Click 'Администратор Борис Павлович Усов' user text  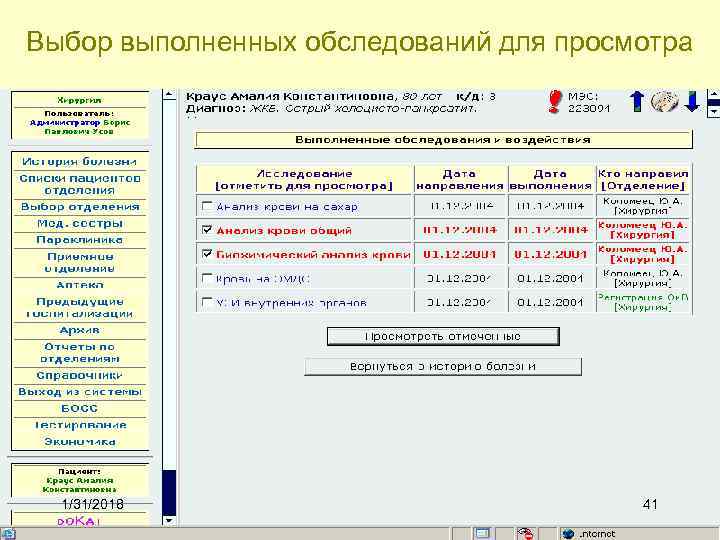click(80, 127)
